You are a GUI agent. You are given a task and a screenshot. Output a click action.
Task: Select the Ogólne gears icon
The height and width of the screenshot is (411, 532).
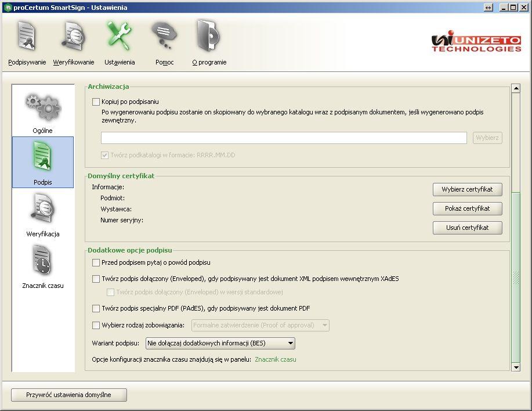[43, 107]
